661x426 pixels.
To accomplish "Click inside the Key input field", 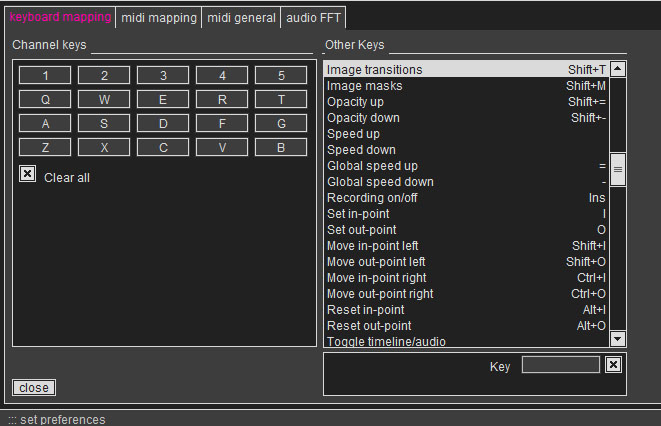I will [x=560, y=365].
